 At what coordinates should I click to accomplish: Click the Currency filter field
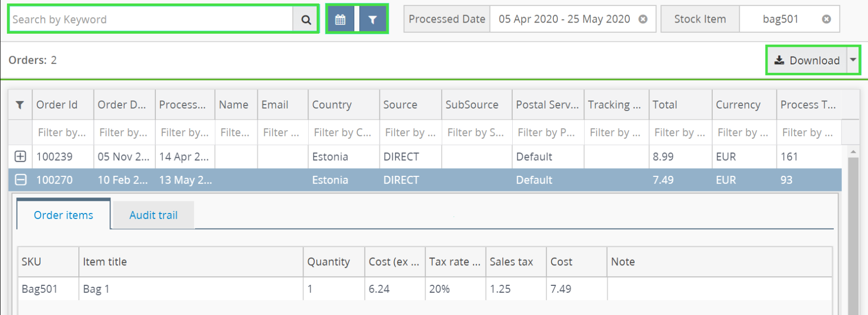tap(744, 132)
